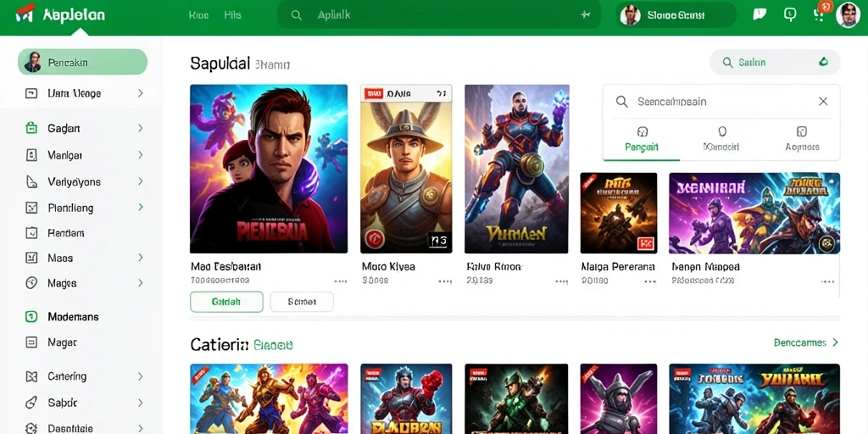Expand the Mangai sidebar chevron
868x434 pixels.
(141, 155)
